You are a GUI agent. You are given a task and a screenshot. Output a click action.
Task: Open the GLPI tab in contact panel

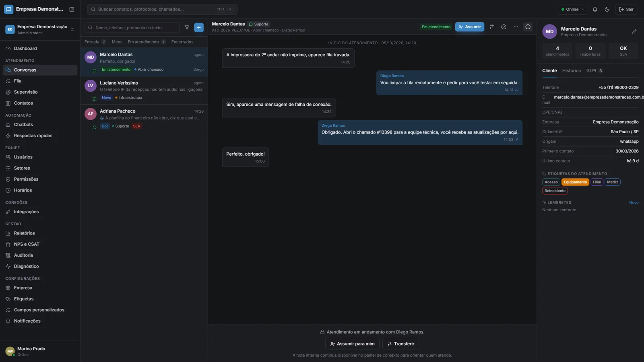point(594,71)
